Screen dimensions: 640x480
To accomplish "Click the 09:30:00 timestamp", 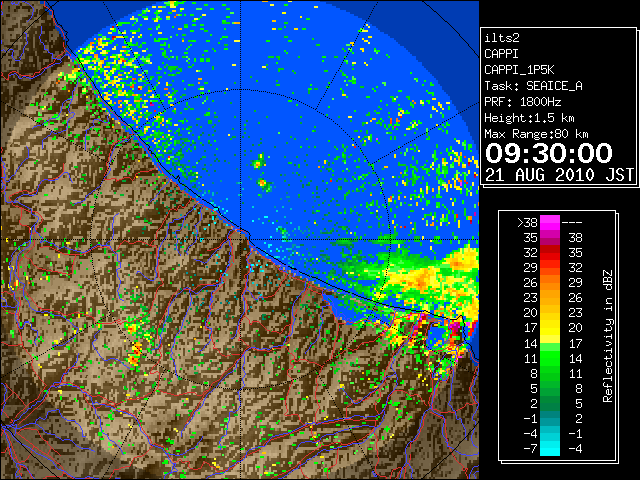I will point(549,153).
